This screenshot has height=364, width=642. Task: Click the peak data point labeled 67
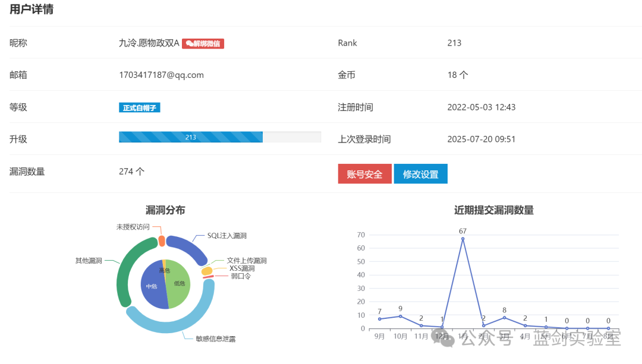[462, 239]
